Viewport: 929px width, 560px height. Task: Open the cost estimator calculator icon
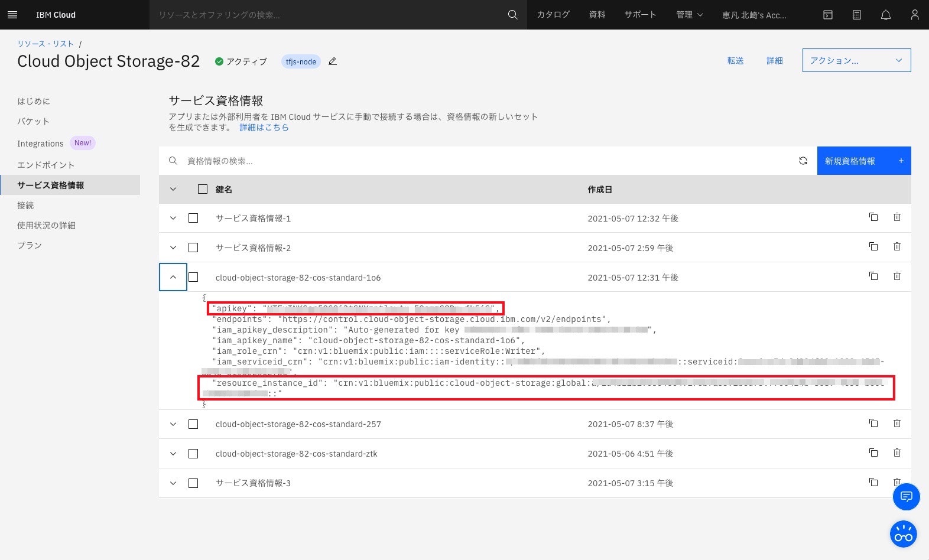coord(857,15)
